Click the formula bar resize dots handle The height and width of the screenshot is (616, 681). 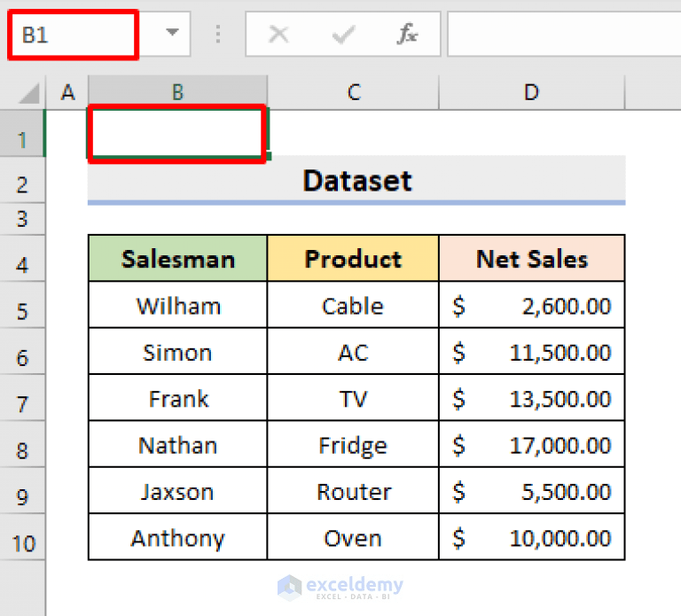[218, 34]
